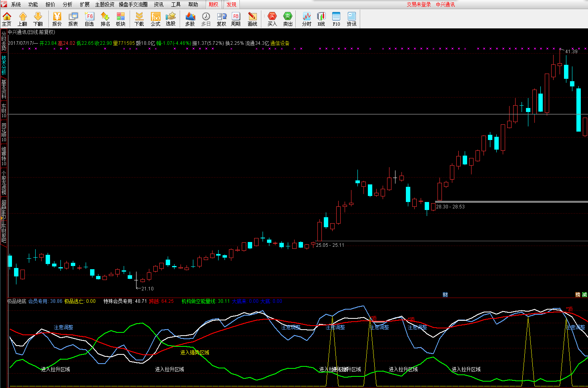This screenshot has height=388, width=588.
Task: Open the 公式 formula tool
Action: [155, 19]
